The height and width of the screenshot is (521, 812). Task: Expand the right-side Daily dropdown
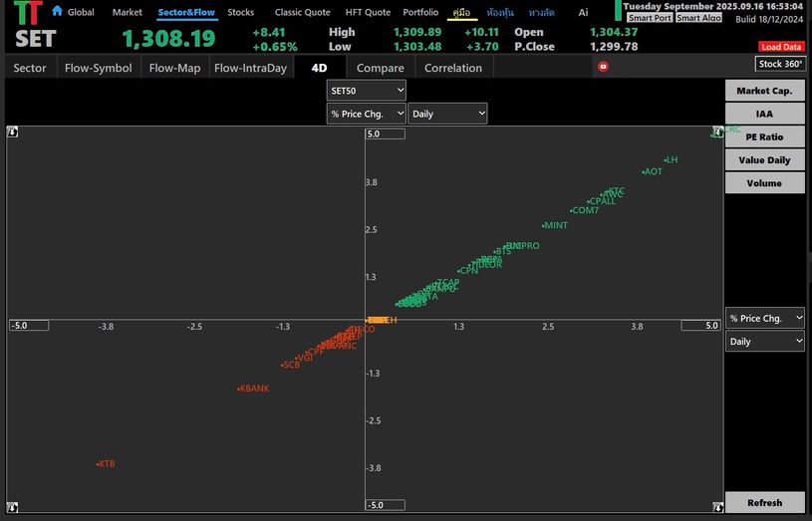tap(765, 342)
